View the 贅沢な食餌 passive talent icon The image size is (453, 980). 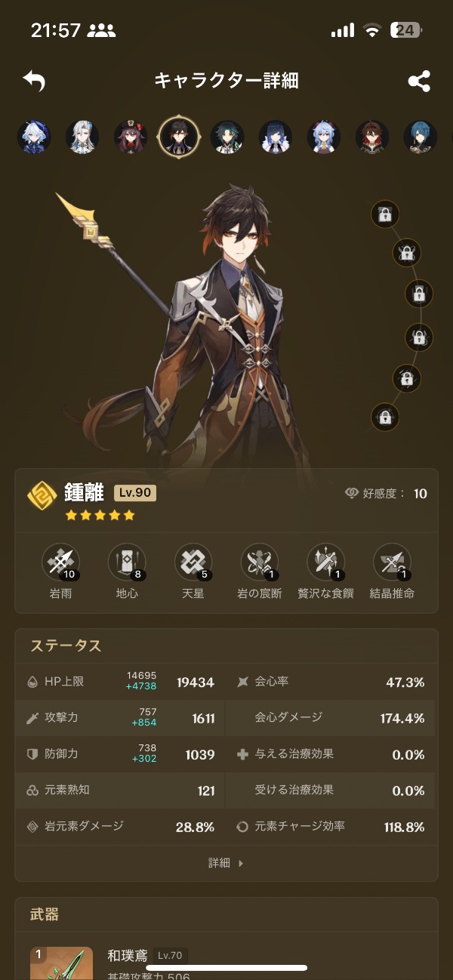[326, 563]
